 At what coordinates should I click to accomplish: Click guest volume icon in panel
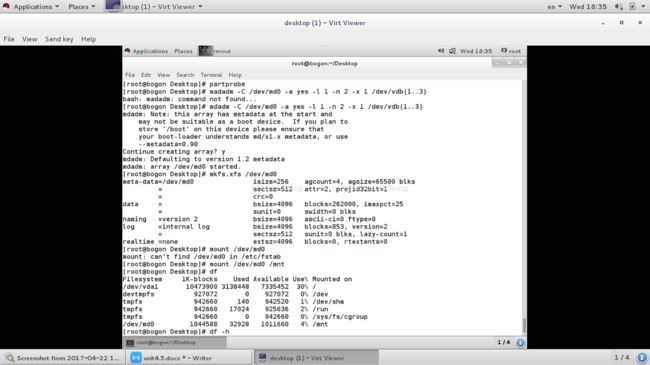click(x=441, y=51)
